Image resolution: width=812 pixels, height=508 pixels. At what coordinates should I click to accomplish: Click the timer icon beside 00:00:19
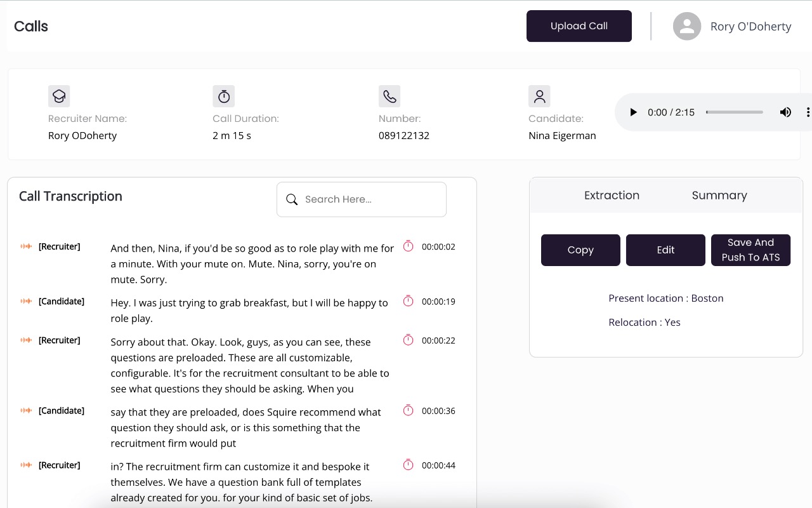tap(409, 301)
